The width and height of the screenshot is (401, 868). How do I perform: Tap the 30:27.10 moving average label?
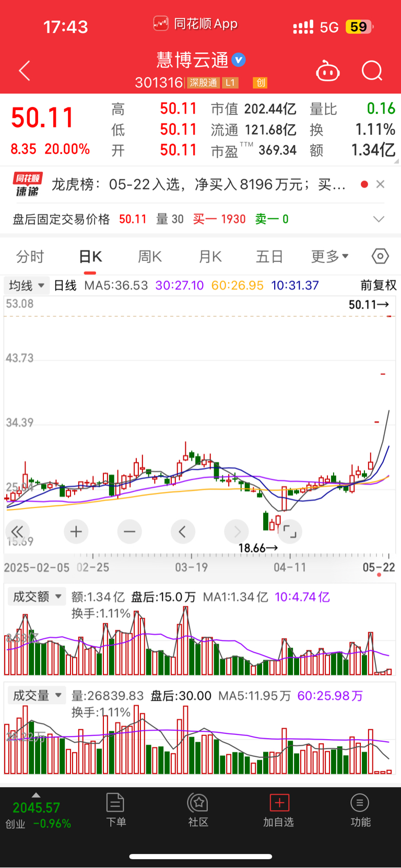[180, 286]
